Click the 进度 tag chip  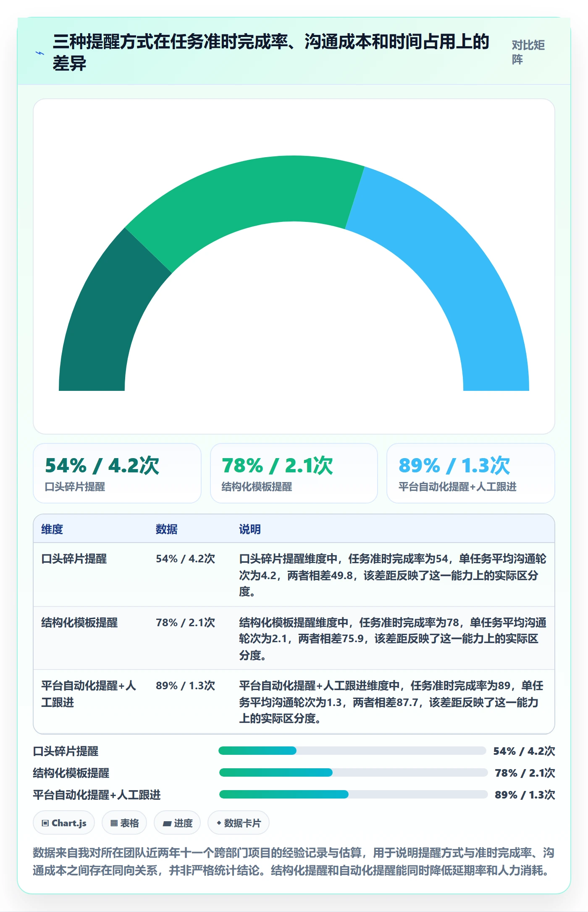click(x=177, y=823)
